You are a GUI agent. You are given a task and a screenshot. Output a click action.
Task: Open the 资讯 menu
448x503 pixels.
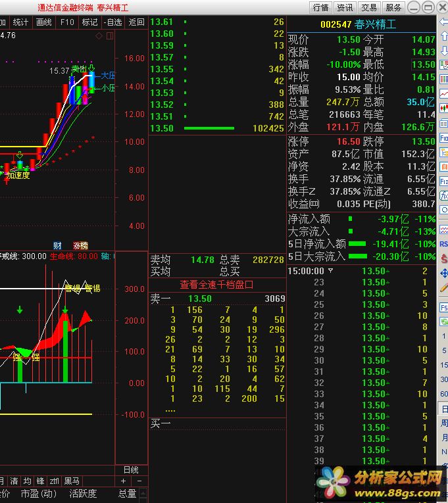pos(345,7)
